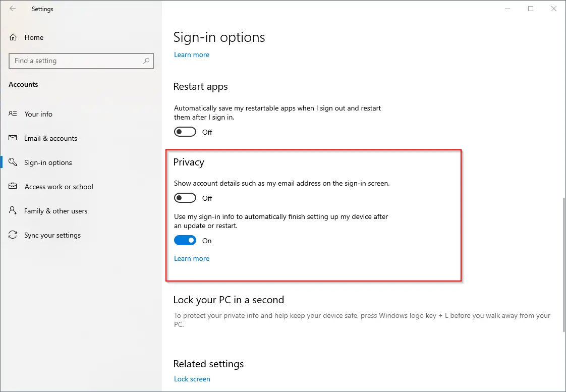This screenshot has width=566, height=392.
Task: Turn off use my sign-in info toggle
Action: [x=185, y=241]
